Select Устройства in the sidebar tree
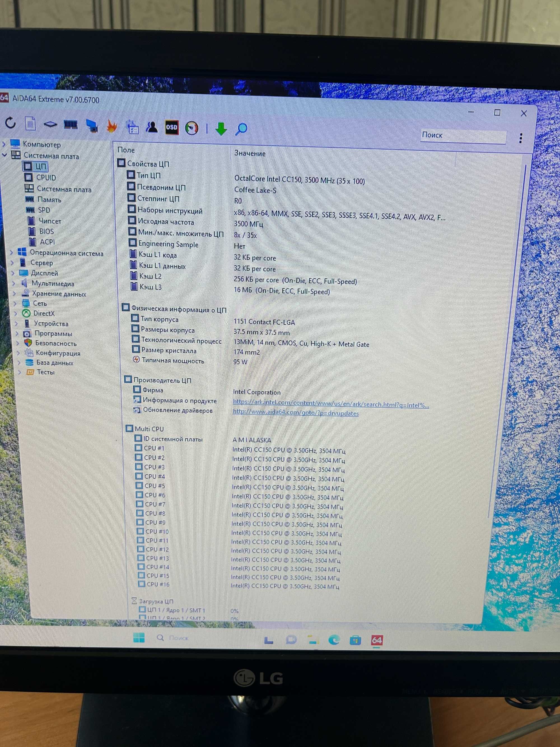560x747 pixels. pos(46,323)
